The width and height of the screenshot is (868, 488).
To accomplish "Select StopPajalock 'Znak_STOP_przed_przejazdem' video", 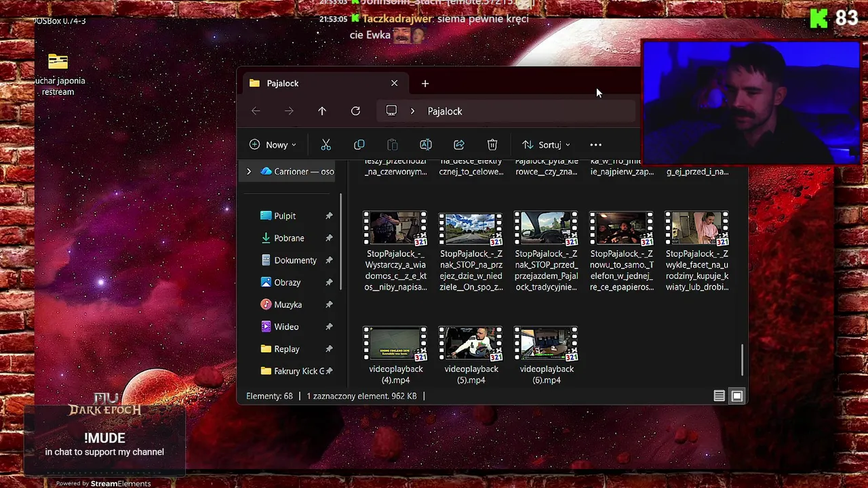I will (546, 252).
